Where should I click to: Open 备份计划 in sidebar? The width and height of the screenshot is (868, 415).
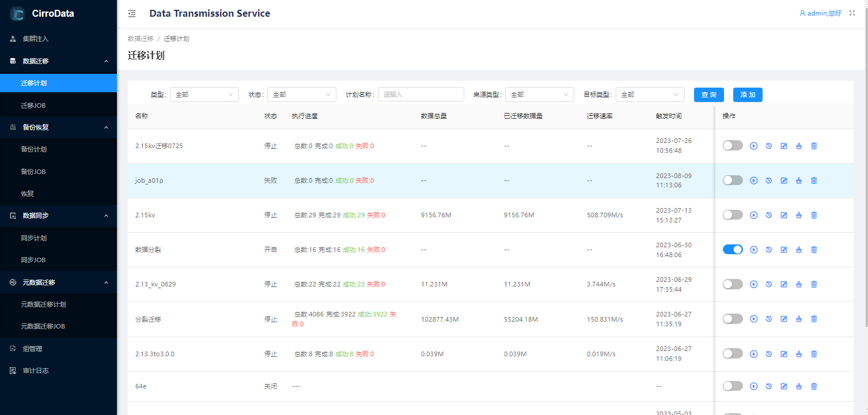click(x=58, y=149)
